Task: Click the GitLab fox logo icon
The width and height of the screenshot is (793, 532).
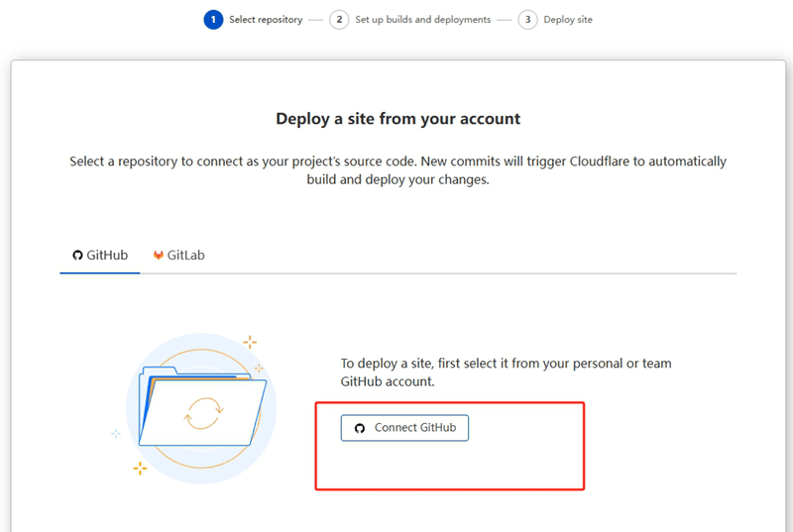Action: [x=159, y=256]
